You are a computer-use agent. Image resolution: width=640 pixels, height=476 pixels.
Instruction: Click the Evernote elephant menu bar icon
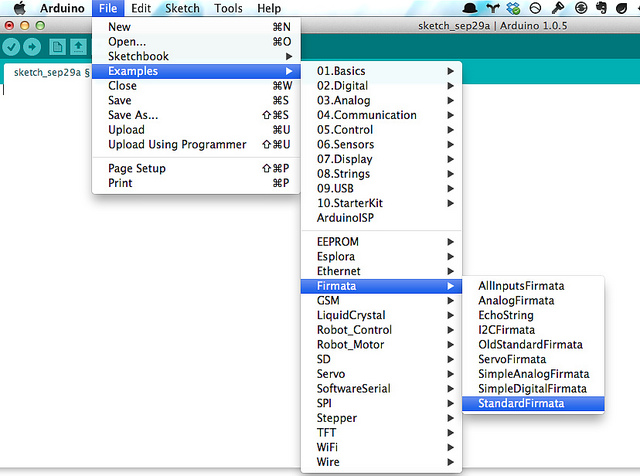pos(601,8)
